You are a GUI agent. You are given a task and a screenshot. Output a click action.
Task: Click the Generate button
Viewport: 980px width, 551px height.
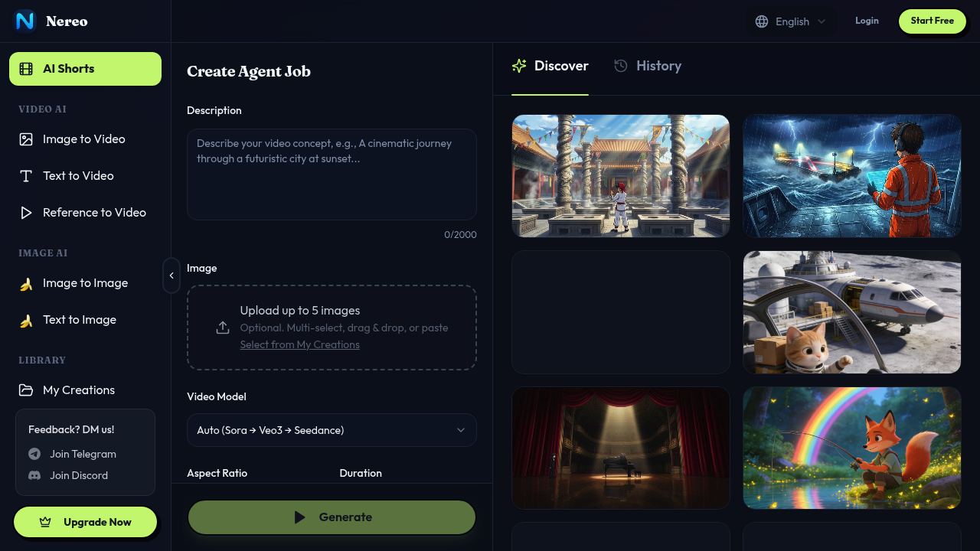(x=332, y=517)
